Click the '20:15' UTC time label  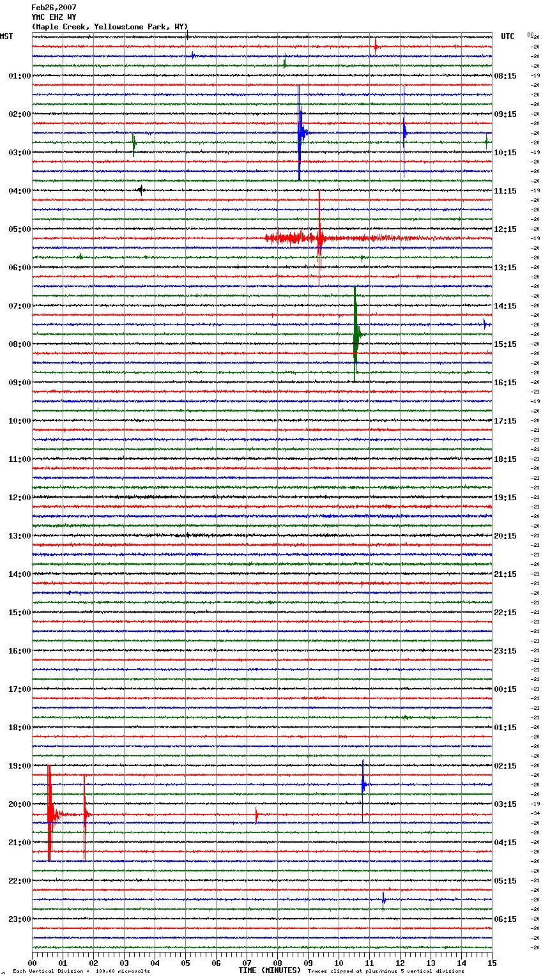[x=505, y=536]
